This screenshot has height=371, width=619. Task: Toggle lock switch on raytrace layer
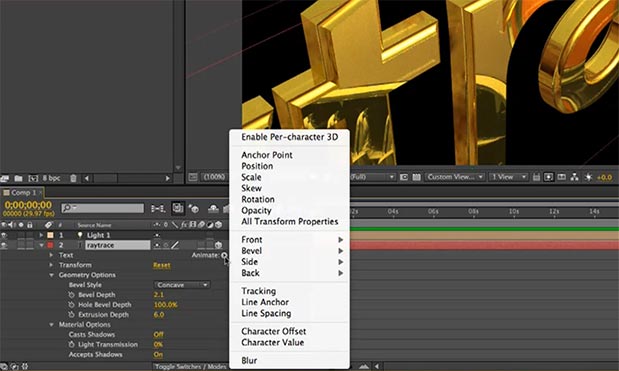30,245
